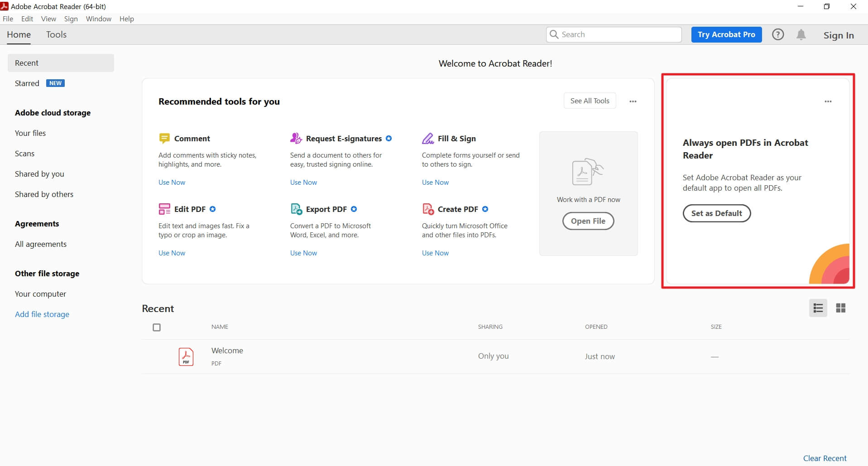Viewport: 868px width, 466px height.
Task: Sort recent files by SIZE column
Action: [x=716, y=327]
